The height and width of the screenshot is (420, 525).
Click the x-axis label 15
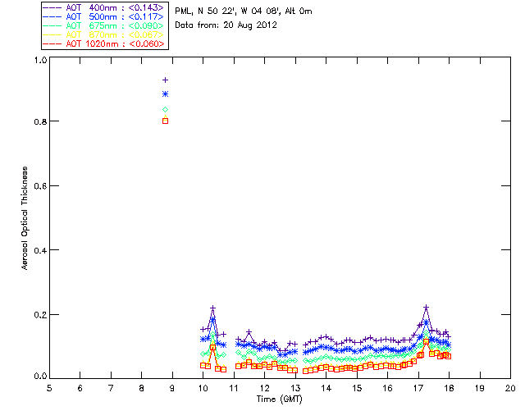357,388
